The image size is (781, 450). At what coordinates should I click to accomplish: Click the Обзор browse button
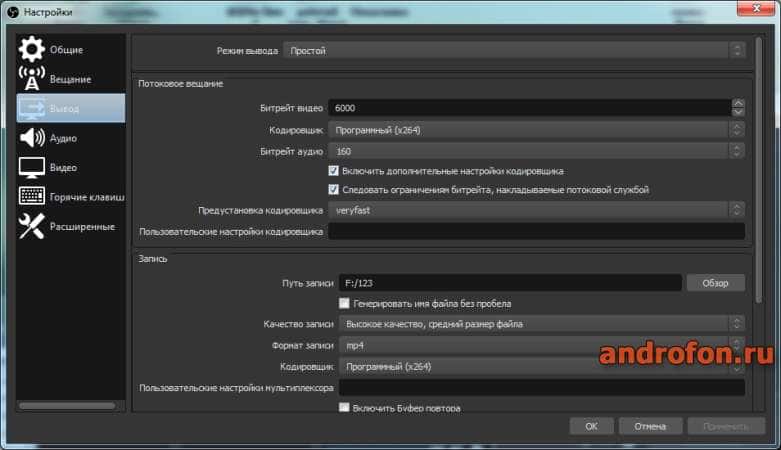715,283
